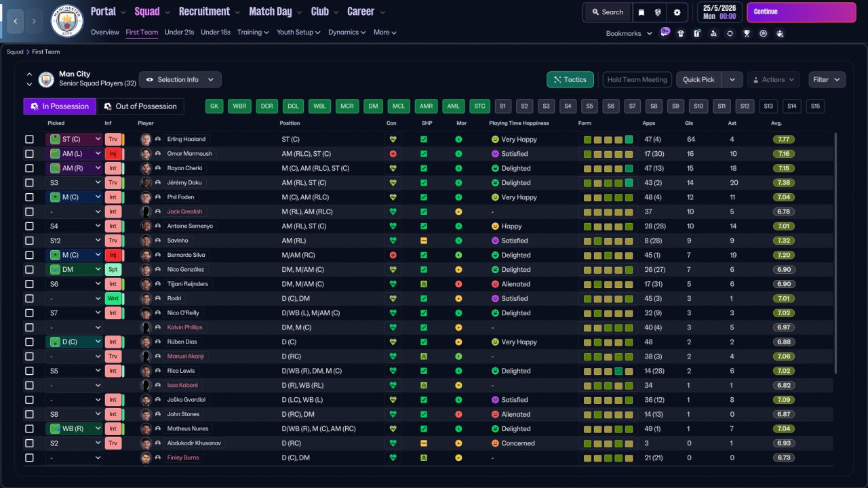Click Erling Haaland's condition heart icon
This screenshot has height=488, width=868.
pos(392,140)
